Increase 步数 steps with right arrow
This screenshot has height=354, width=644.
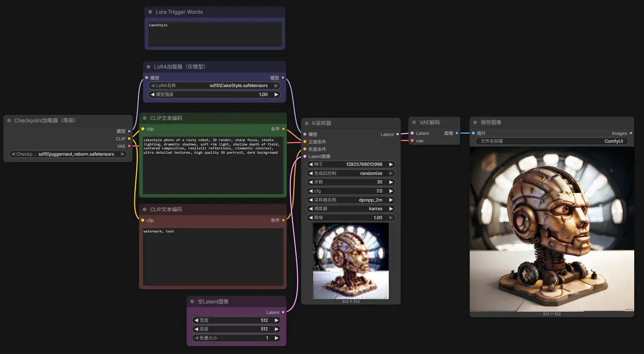(x=391, y=182)
